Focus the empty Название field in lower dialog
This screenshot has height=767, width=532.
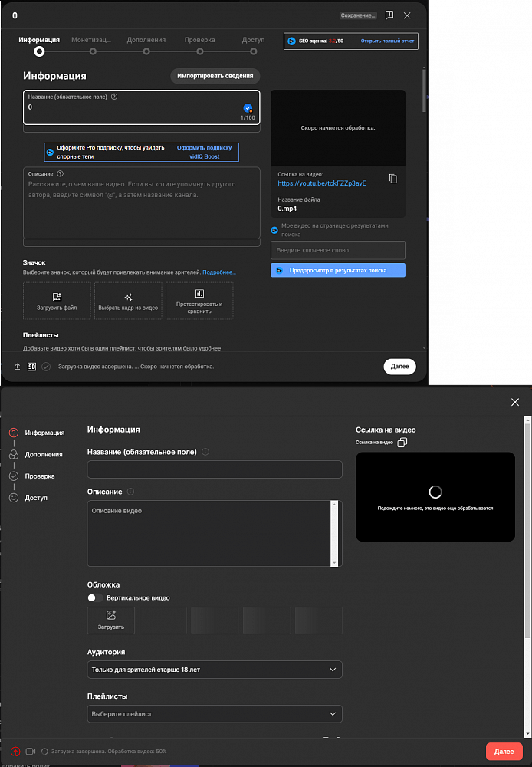(x=215, y=469)
